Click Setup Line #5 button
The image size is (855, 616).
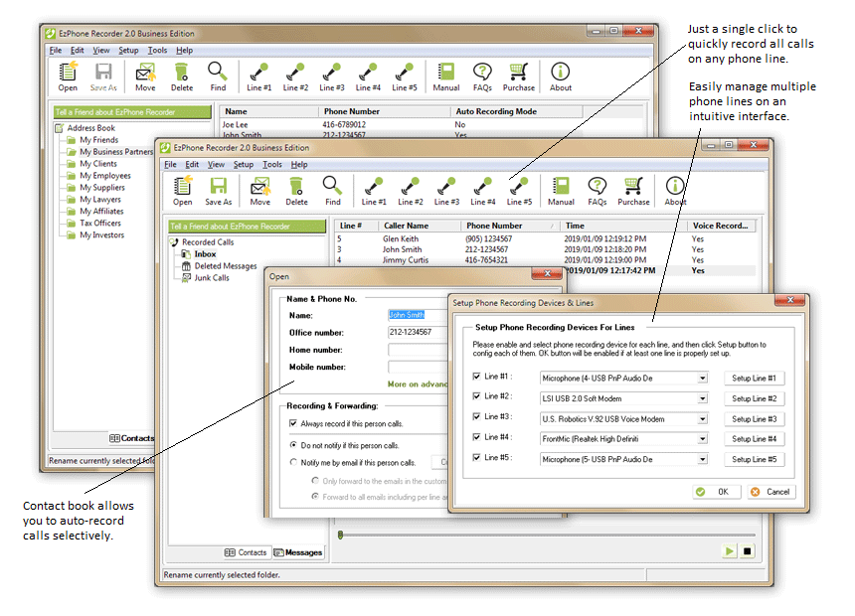pyautogui.click(x=755, y=459)
